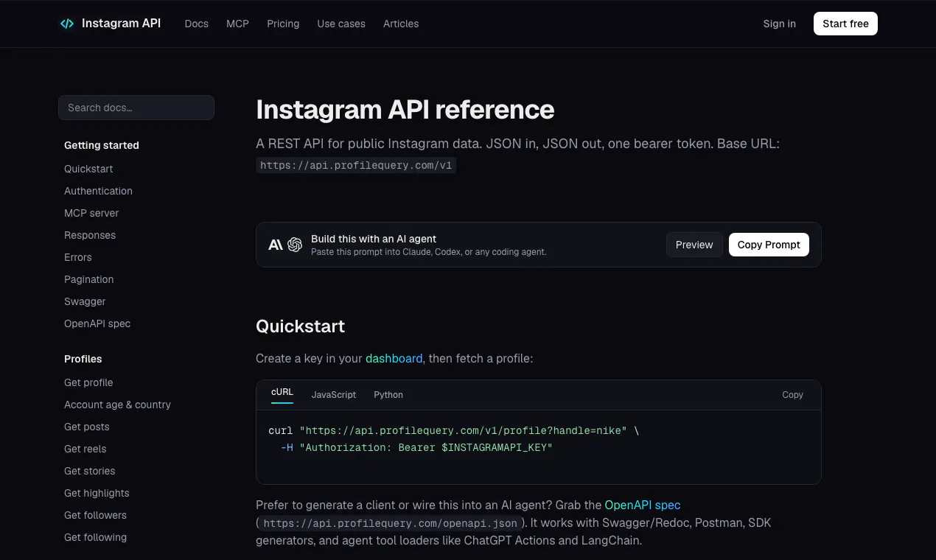
Task: Click the Getting started sidebar heading
Action: pos(102,145)
